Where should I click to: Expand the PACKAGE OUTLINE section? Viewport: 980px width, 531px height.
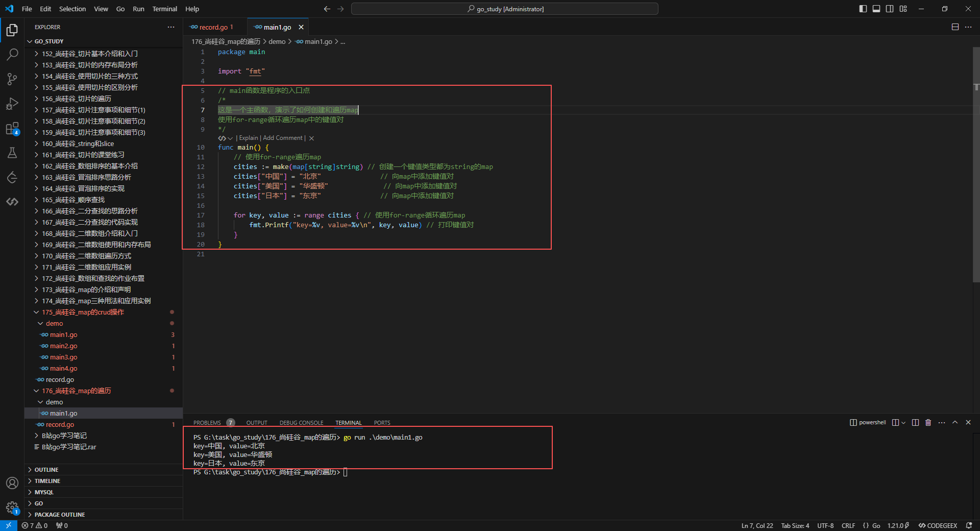(104, 515)
